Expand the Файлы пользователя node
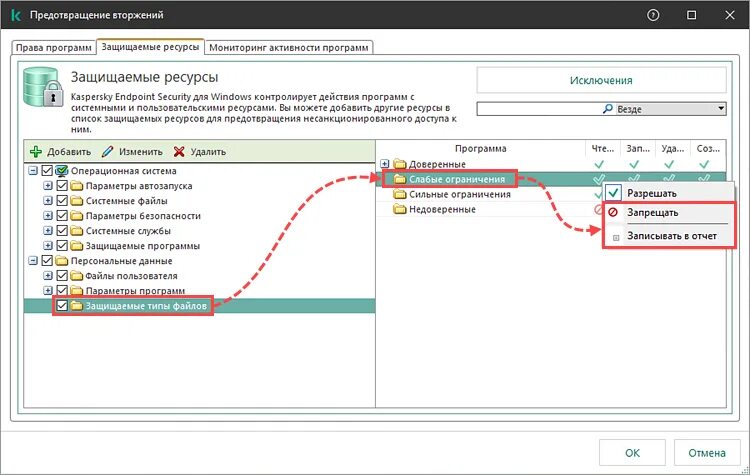The height and width of the screenshot is (475, 750). [47, 276]
